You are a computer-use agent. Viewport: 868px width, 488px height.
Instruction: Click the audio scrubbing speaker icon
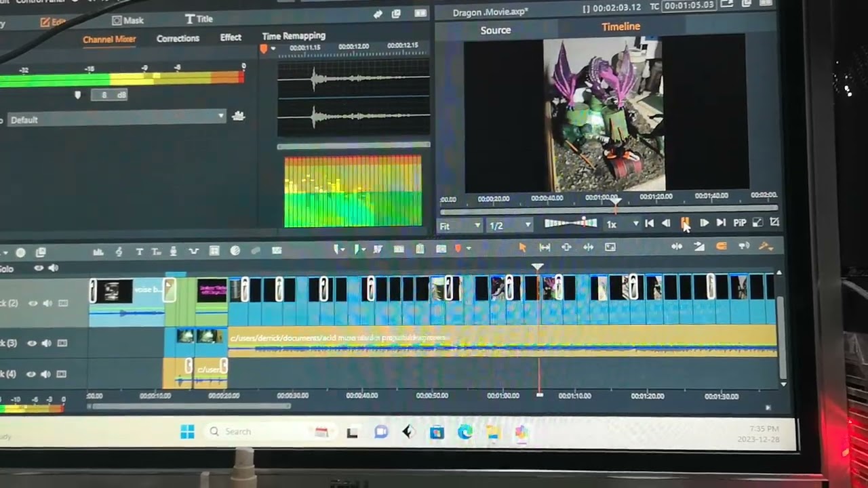(743, 247)
